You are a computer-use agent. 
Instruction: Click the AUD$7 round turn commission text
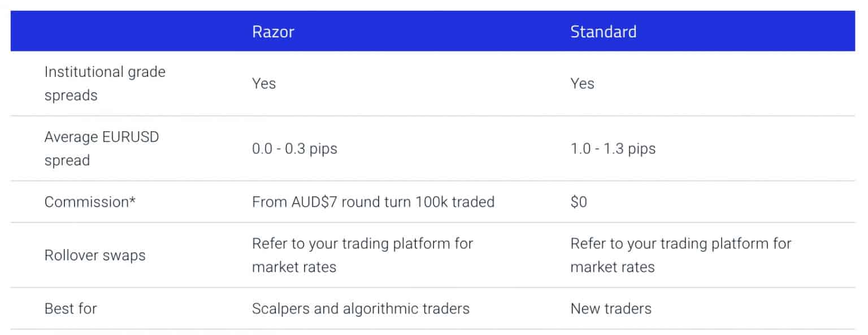click(373, 202)
